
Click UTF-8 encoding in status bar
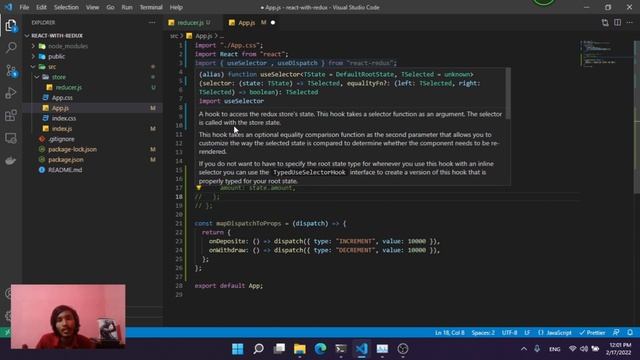coord(509,333)
